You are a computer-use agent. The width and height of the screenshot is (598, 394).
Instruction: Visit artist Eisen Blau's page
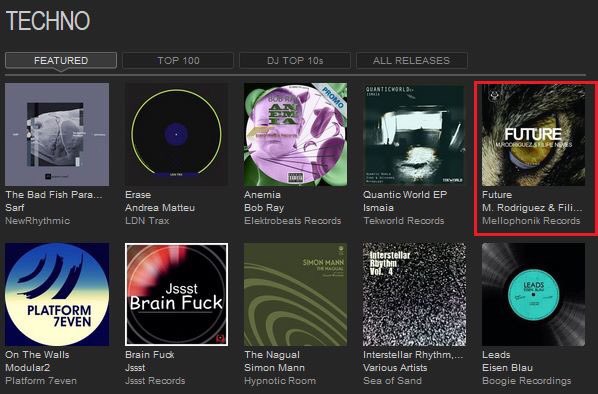[508, 368]
